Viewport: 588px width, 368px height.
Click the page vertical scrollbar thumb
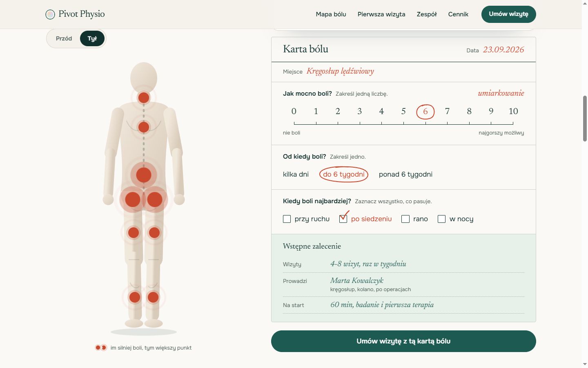585,119
